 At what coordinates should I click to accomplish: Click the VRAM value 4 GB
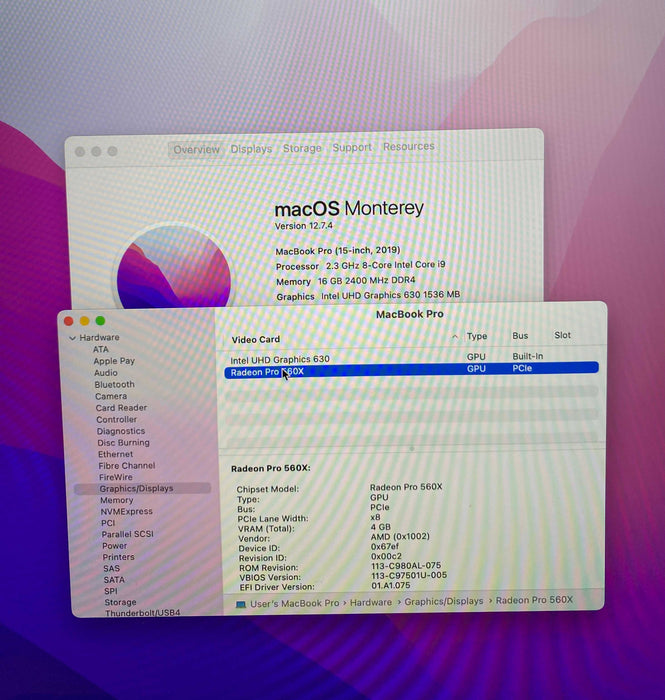point(381,527)
